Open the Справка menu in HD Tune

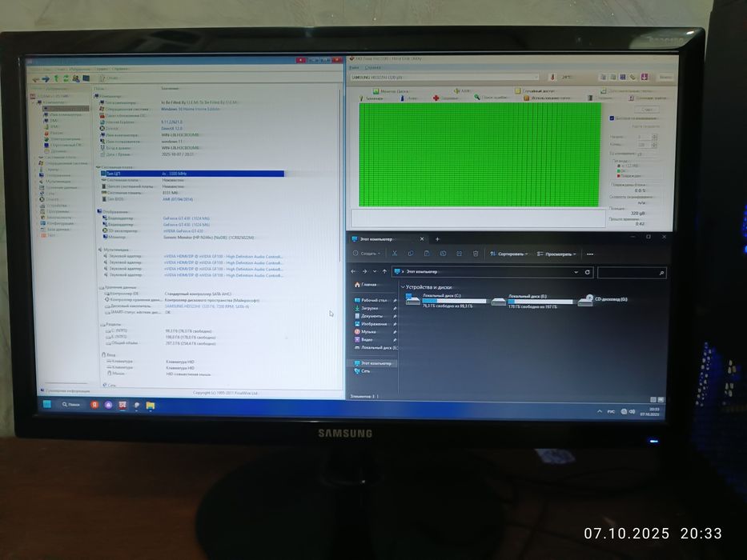click(x=372, y=68)
